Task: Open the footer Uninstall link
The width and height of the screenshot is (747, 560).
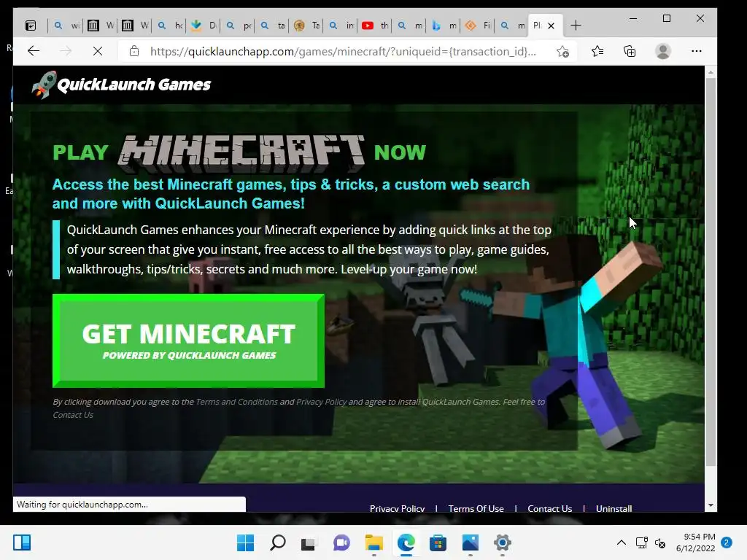Action: tap(614, 508)
